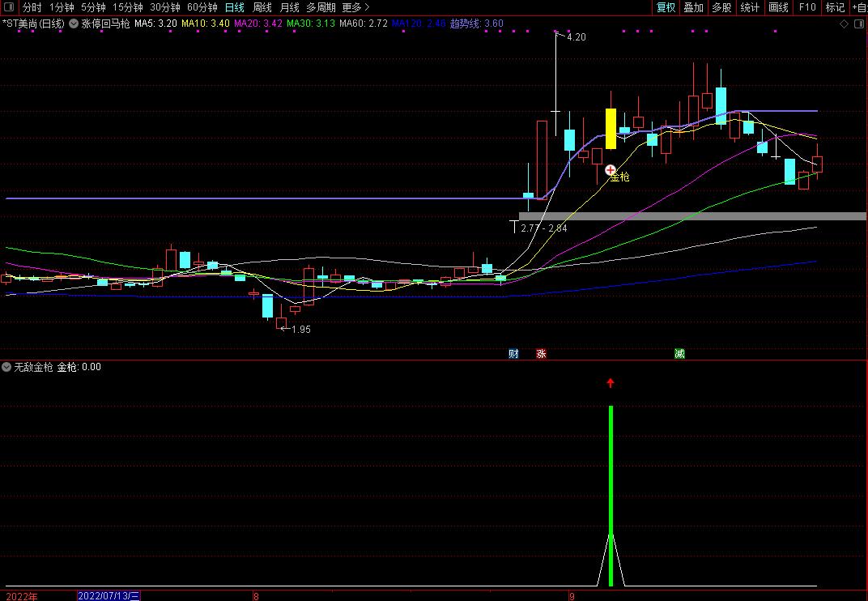Click the 金枪 plus signal marker
The height and width of the screenshot is (601, 868).
point(610,170)
